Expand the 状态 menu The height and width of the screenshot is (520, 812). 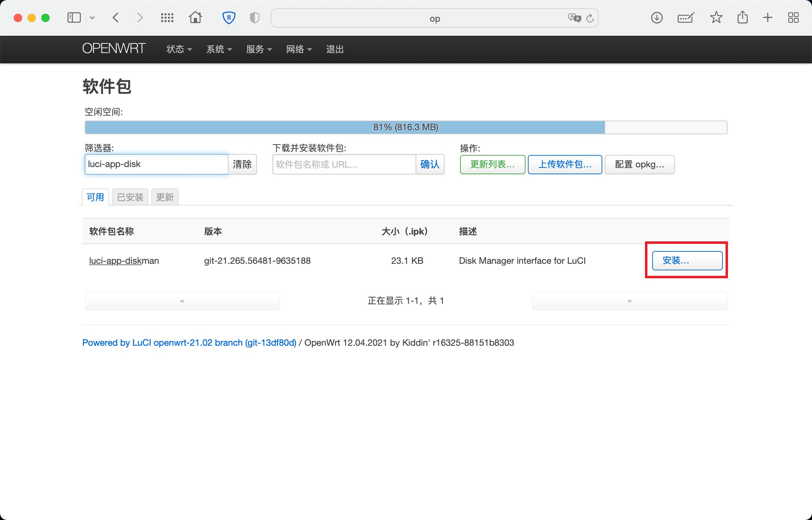coord(179,49)
